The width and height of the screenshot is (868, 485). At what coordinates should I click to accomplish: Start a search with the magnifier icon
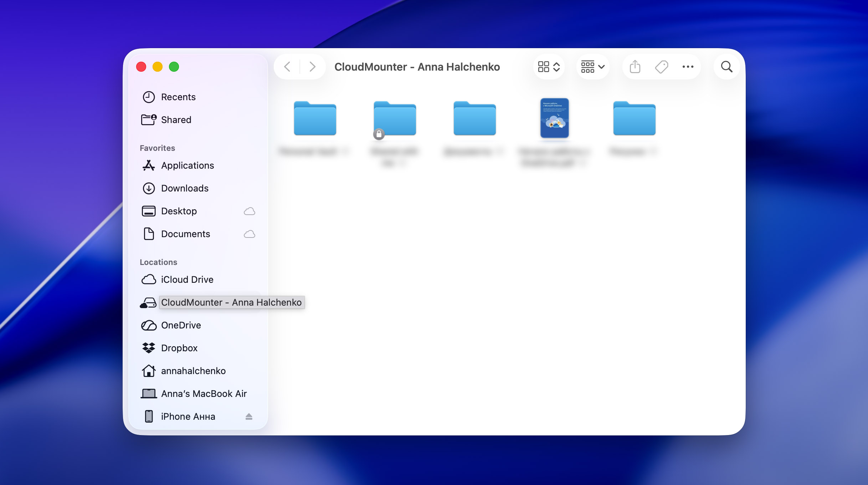(x=726, y=66)
